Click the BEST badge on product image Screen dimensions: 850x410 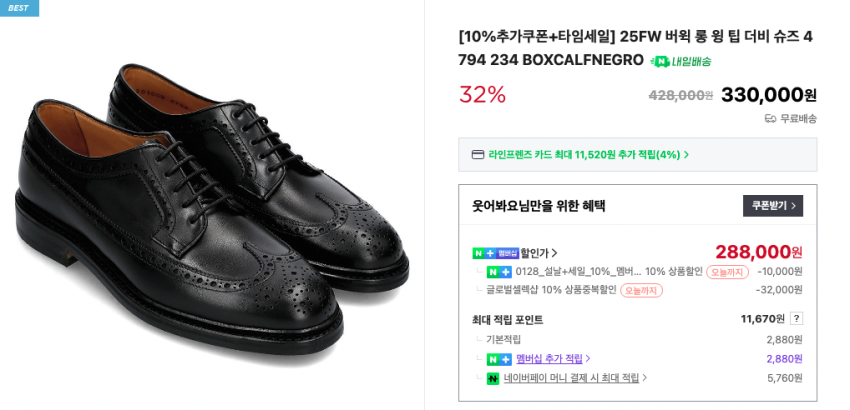point(18,8)
